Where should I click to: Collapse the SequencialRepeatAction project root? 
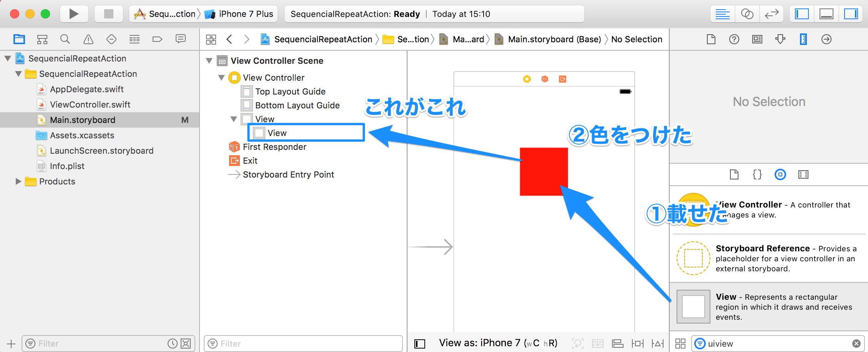click(8, 58)
